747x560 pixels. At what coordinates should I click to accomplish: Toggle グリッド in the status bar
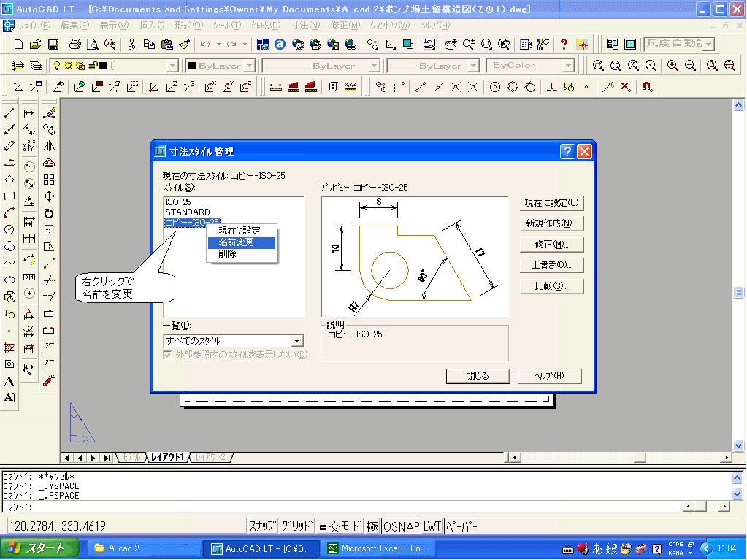coord(296,526)
